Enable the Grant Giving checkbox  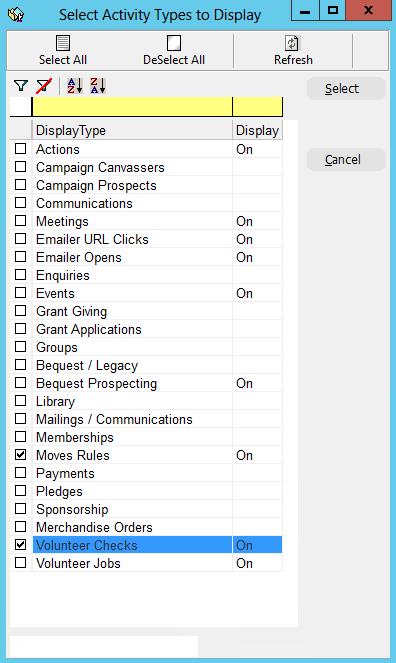pos(20,311)
